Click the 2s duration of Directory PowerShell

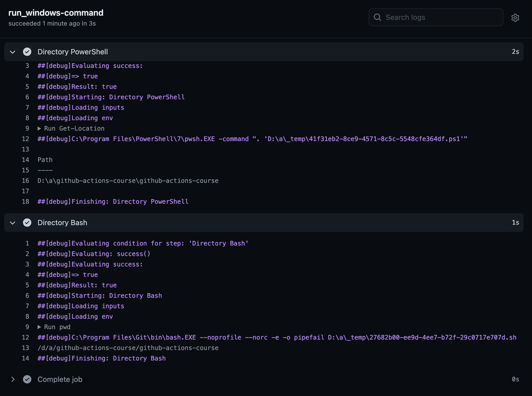coord(515,52)
